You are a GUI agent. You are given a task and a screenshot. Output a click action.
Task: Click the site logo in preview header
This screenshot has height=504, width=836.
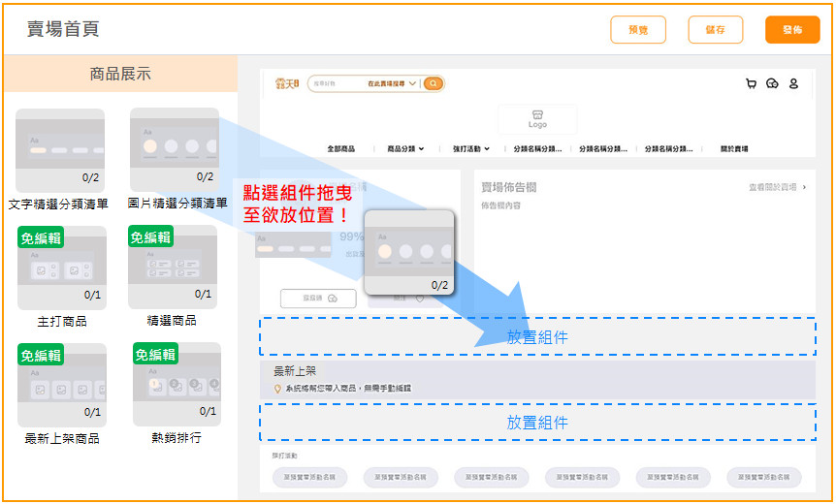[x=287, y=84]
